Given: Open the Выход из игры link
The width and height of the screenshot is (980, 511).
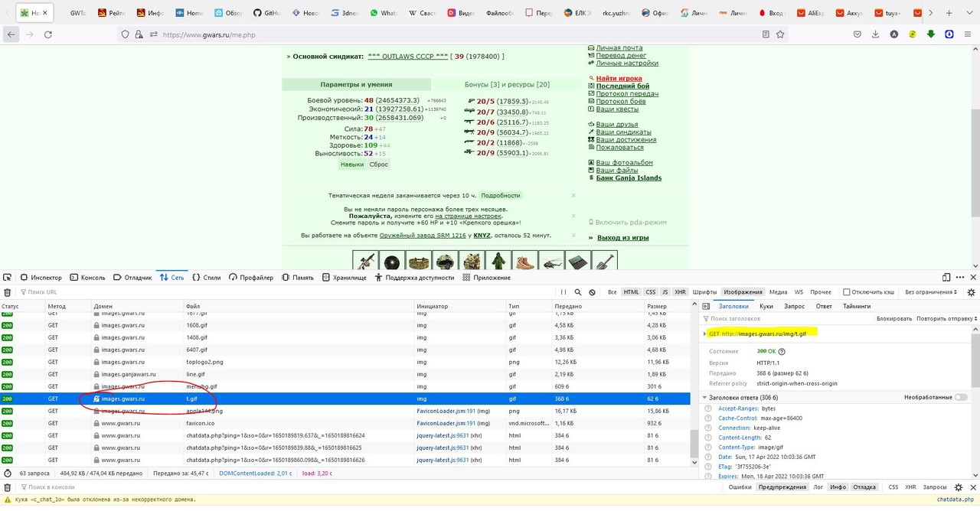Looking at the screenshot, I should pos(622,238).
